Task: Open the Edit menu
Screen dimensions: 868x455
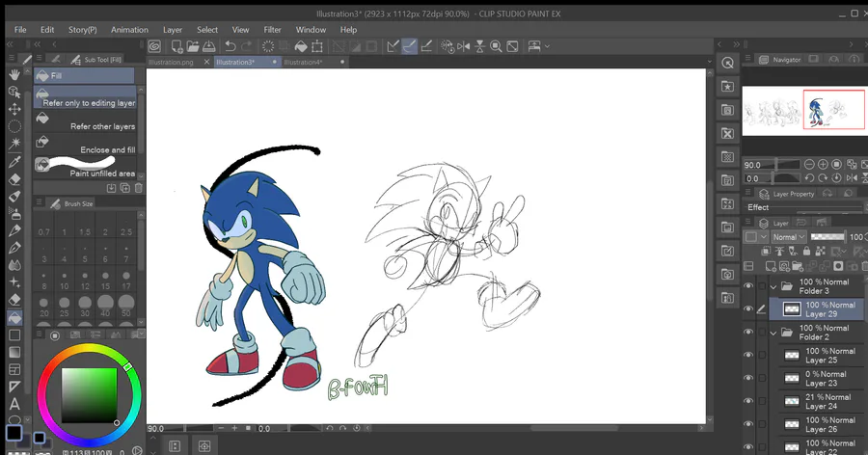Action: pyautogui.click(x=47, y=29)
